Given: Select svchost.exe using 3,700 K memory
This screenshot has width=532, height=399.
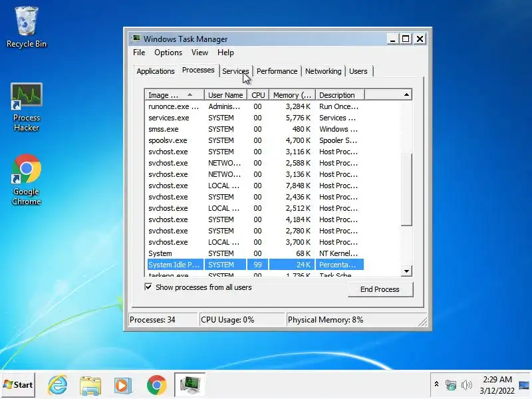Looking at the screenshot, I should (255, 242).
